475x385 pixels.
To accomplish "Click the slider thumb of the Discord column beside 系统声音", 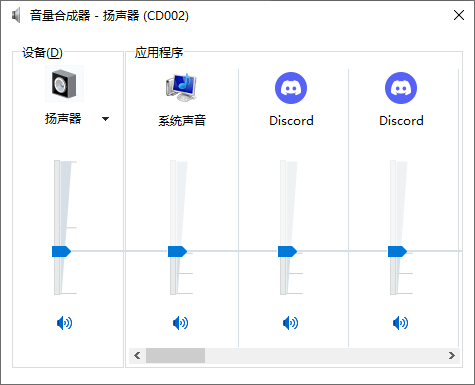I will coord(287,251).
